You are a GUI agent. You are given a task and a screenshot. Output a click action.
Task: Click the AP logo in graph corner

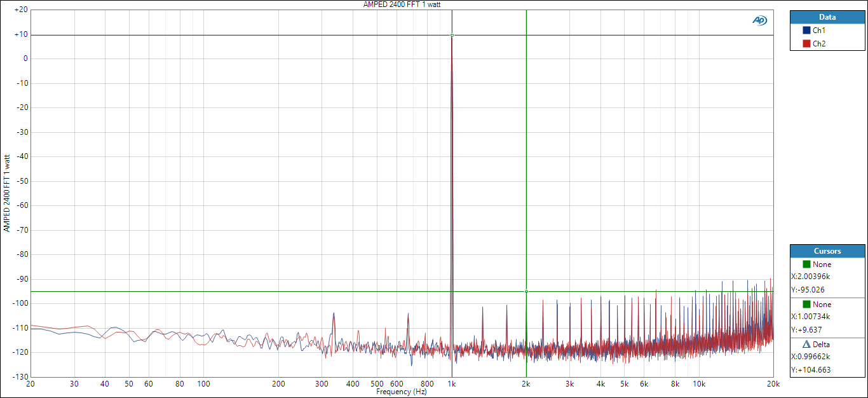(759, 20)
